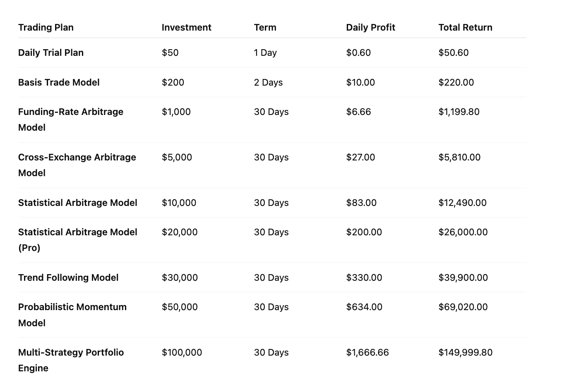Click the $100,000 investment cell
The image size is (567, 392).
point(182,352)
